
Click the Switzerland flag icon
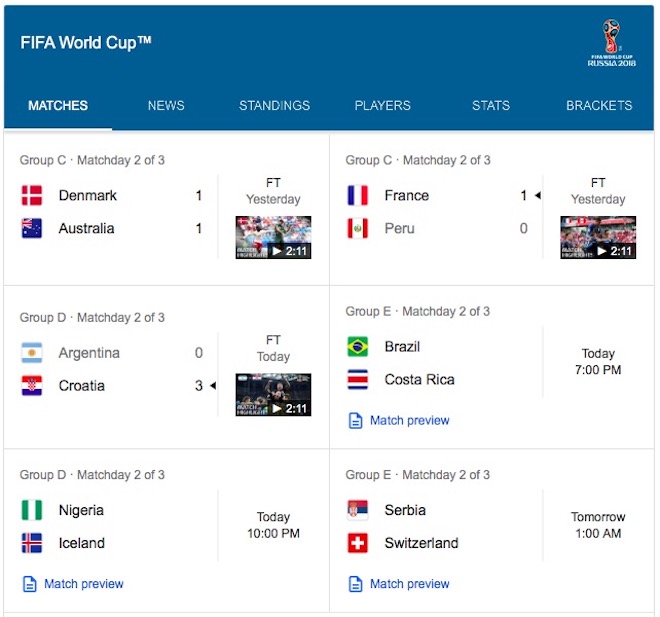click(357, 543)
